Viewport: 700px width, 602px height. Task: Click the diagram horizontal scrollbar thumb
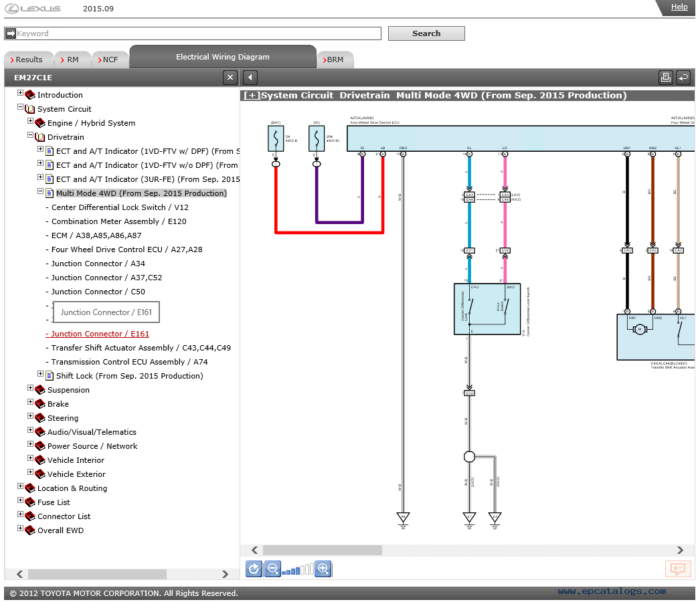tap(323, 550)
